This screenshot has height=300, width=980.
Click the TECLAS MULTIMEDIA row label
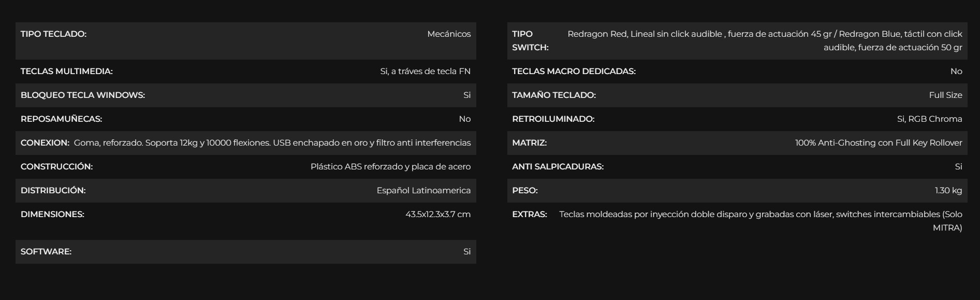pyautogui.click(x=66, y=72)
